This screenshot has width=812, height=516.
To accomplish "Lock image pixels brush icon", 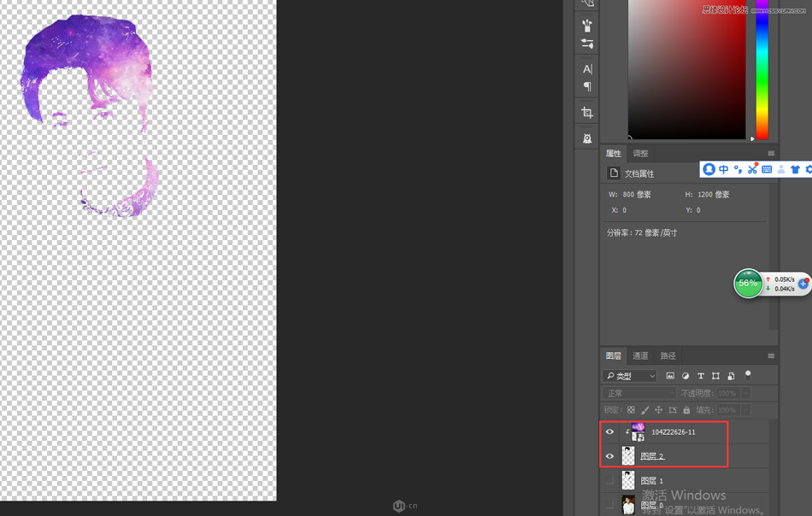I will click(x=644, y=410).
